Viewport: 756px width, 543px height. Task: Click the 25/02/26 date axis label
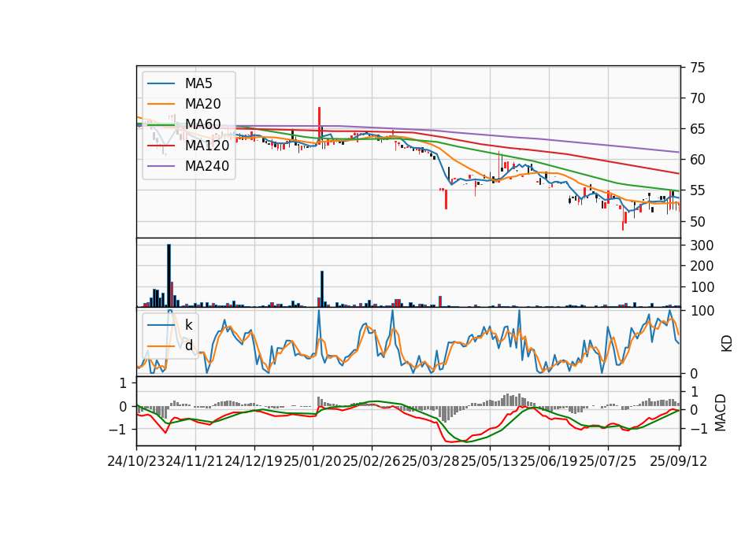(x=372, y=461)
